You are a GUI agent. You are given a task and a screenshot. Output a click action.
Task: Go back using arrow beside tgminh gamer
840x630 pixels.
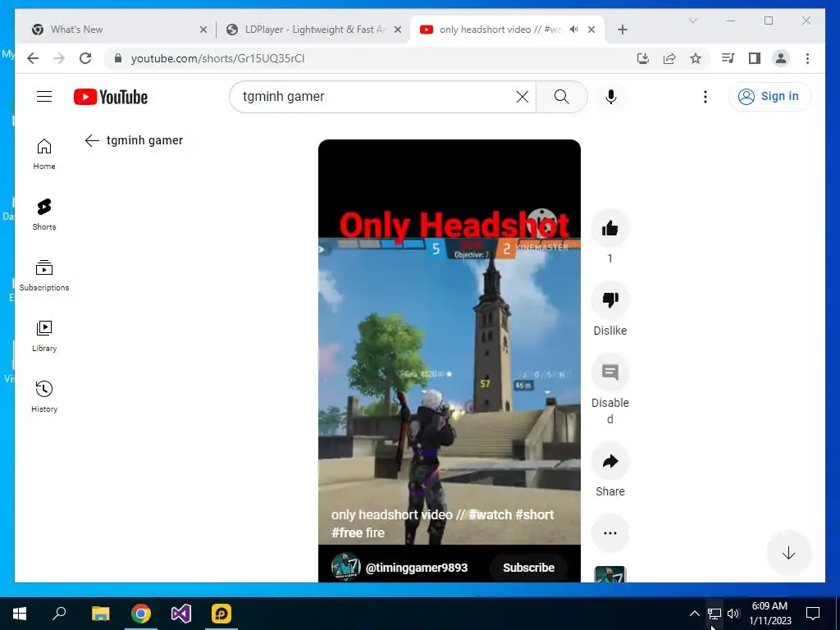click(x=92, y=140)
